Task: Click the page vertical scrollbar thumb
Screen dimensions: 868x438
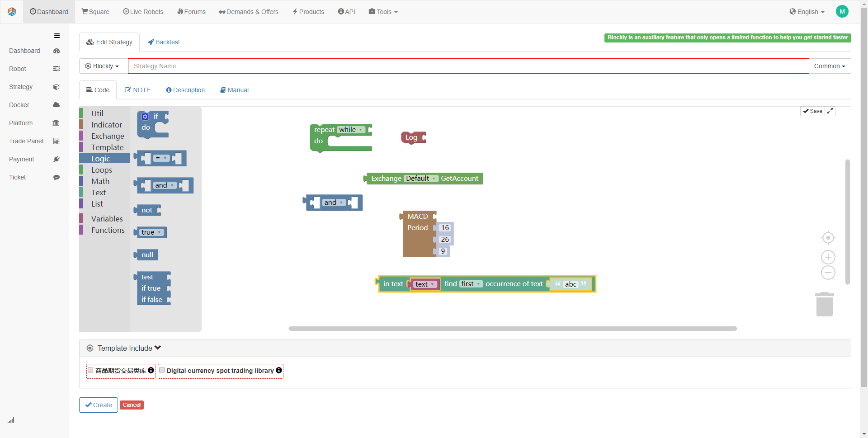Action: [x=864, y=197]
